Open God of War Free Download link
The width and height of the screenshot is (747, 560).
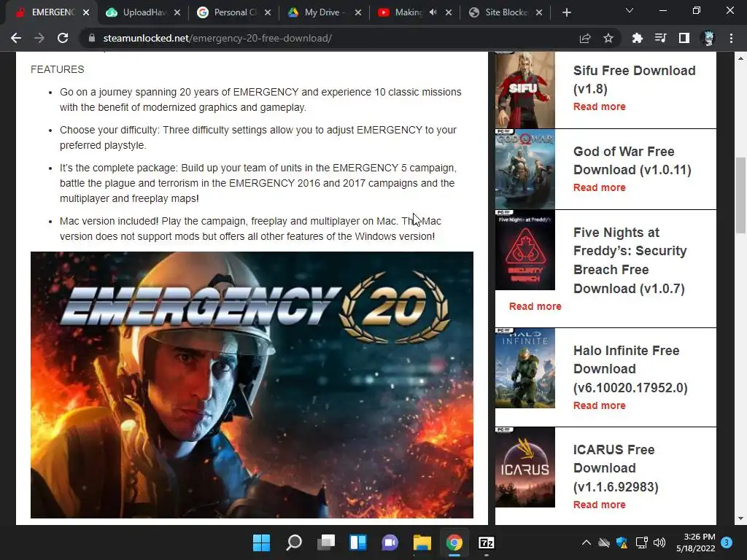coord(632,160)
